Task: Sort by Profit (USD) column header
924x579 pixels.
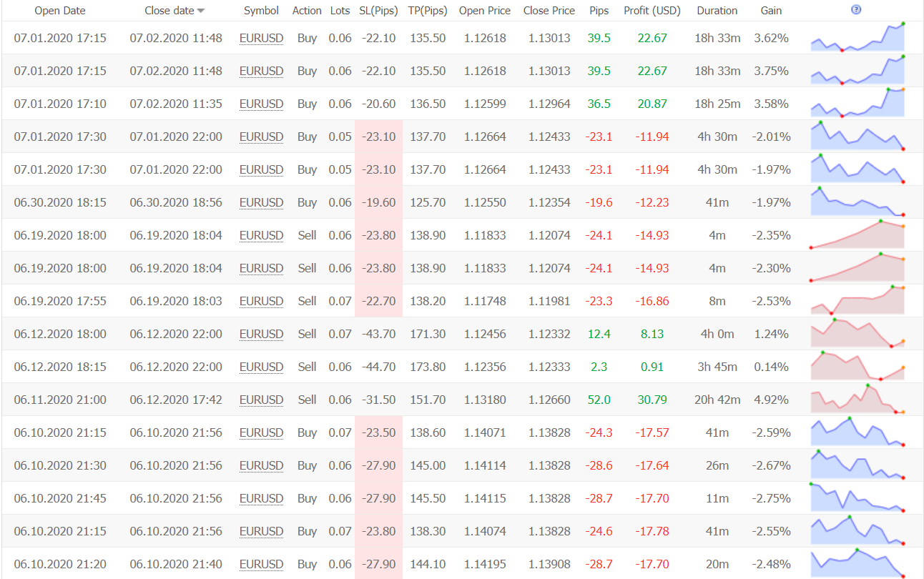Action: tap(652, 11)
